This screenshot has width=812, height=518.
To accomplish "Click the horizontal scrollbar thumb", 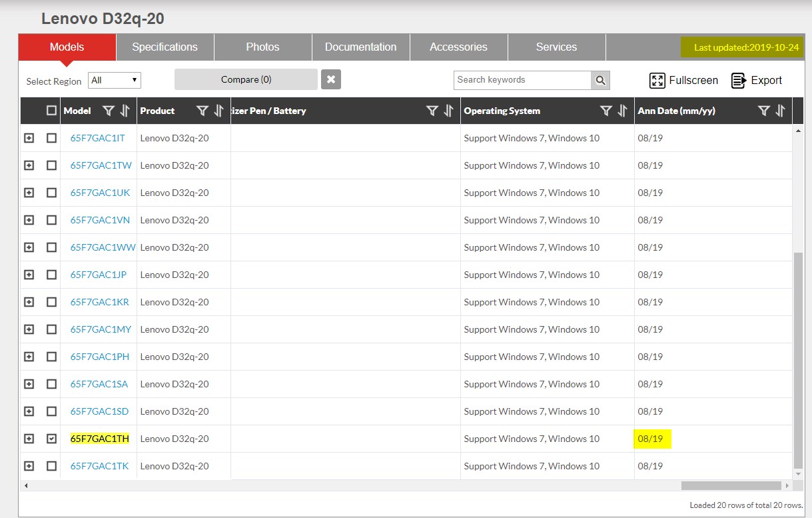I will pos(731,486).
